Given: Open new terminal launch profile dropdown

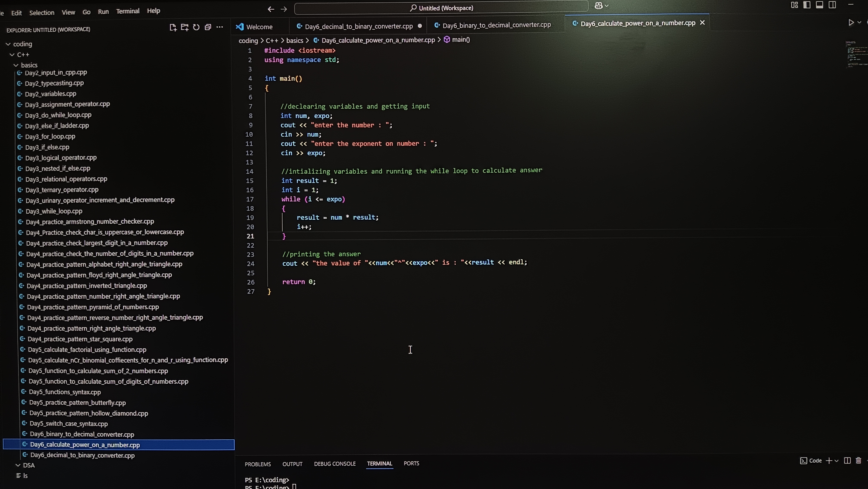Looking at the screenshot, I should (836, 461).
